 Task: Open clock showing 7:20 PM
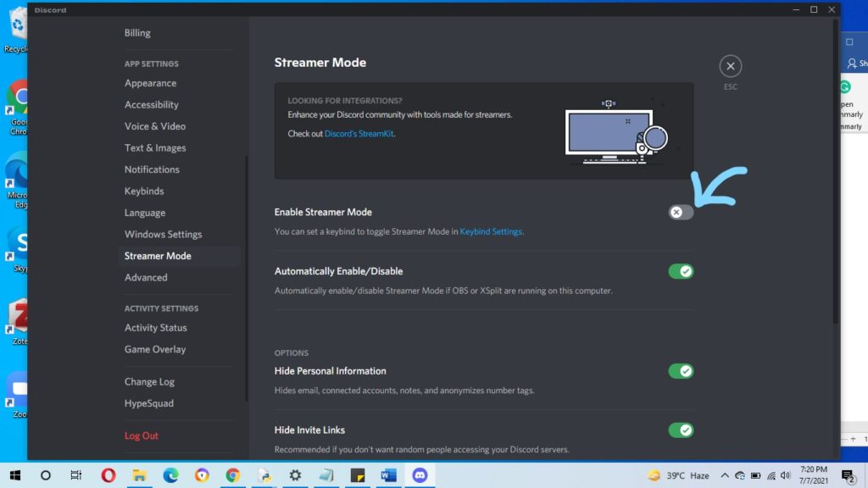[x=813, y=476]
